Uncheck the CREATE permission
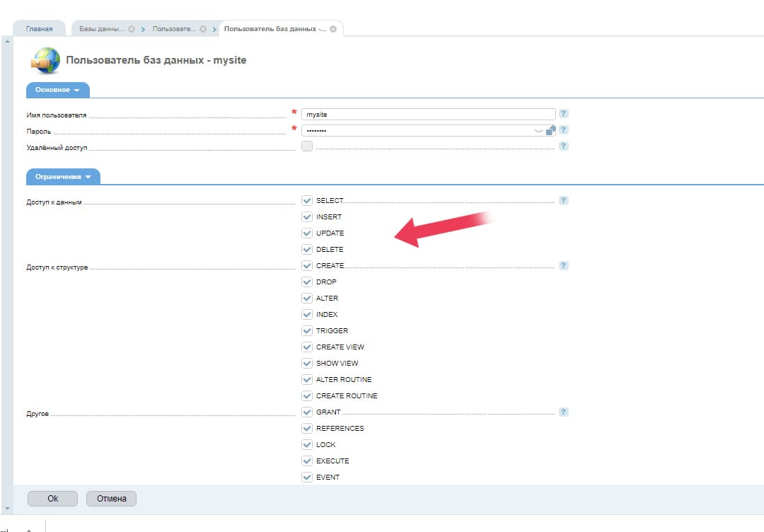The height and width of the screenshot is (532, 764). click(307, 265)
